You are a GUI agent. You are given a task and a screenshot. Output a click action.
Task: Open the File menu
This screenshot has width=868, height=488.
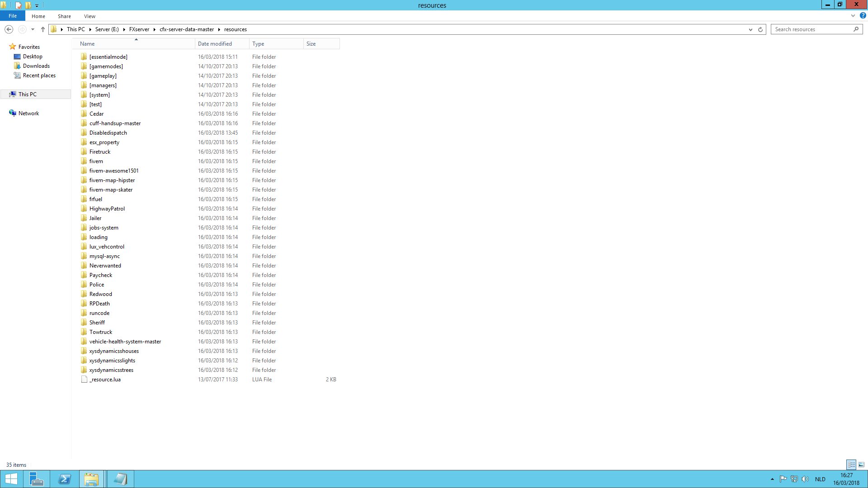tap(13, 16)
